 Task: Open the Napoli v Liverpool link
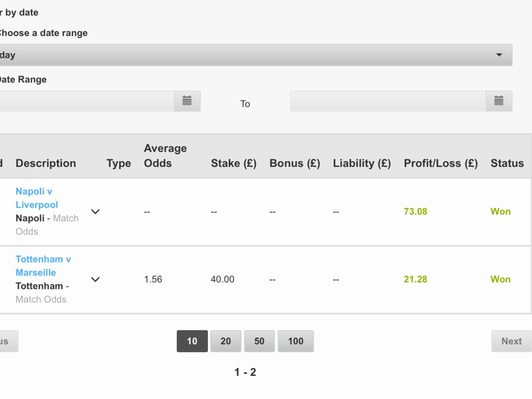[x=37, y=198]
